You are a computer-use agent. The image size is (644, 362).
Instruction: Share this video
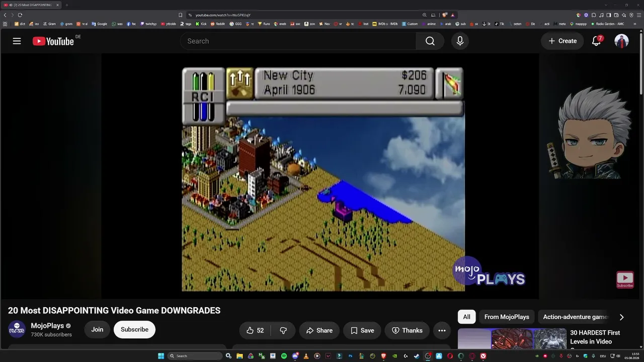click(319, 330)
